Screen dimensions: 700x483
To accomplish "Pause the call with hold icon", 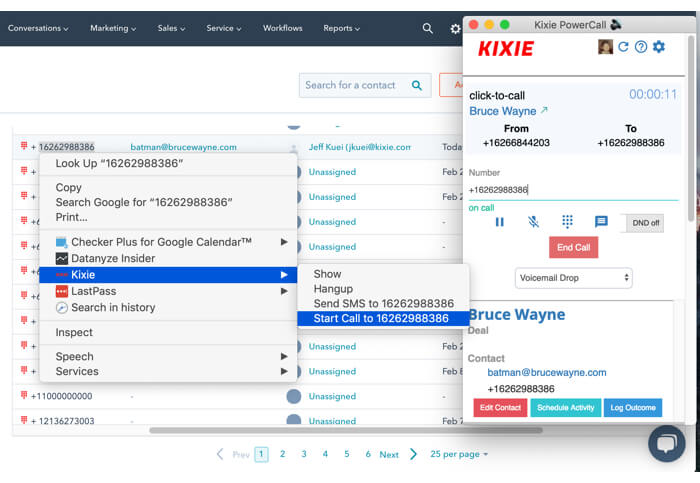I will tap(500, 222).
